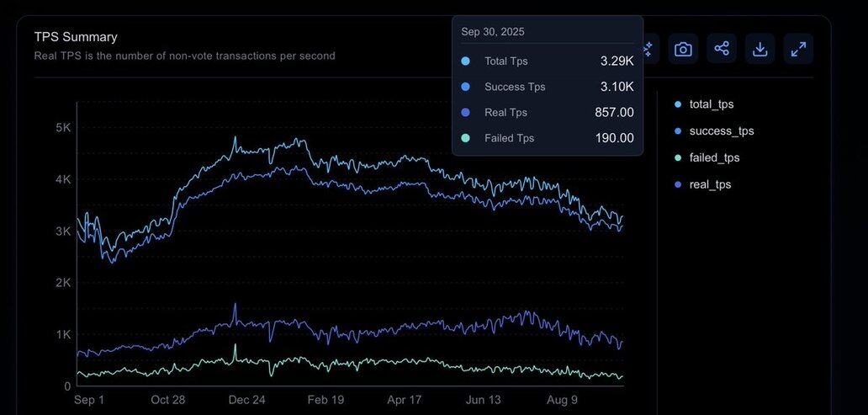Click the partially hidden sparkle AI icon
The width and height of the screenshot is (868, 415).
click(x=649, y=49)
